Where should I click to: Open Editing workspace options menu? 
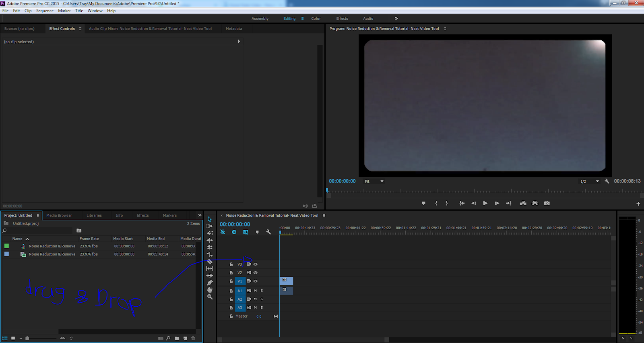(x=303, y=19)
